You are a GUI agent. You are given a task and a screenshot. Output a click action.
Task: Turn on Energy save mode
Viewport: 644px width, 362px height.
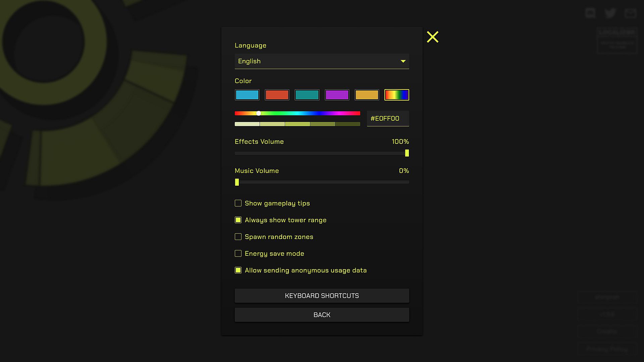point(238,254)
